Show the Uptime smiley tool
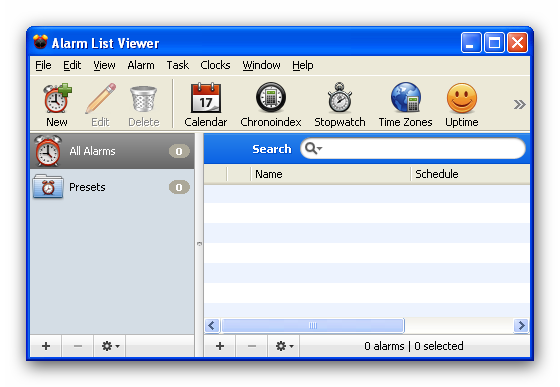This screenshot has width=560, height=387. (461, 105)
